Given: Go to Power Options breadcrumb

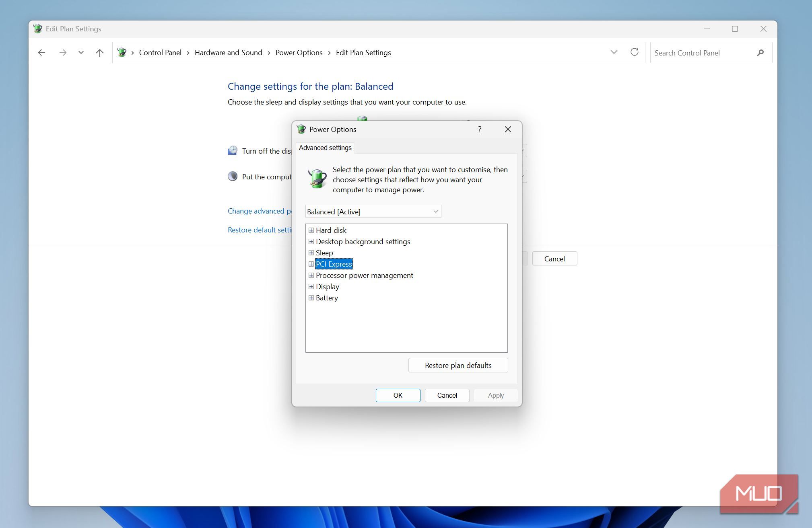Looking at the screenshot, I should (299, 53).
